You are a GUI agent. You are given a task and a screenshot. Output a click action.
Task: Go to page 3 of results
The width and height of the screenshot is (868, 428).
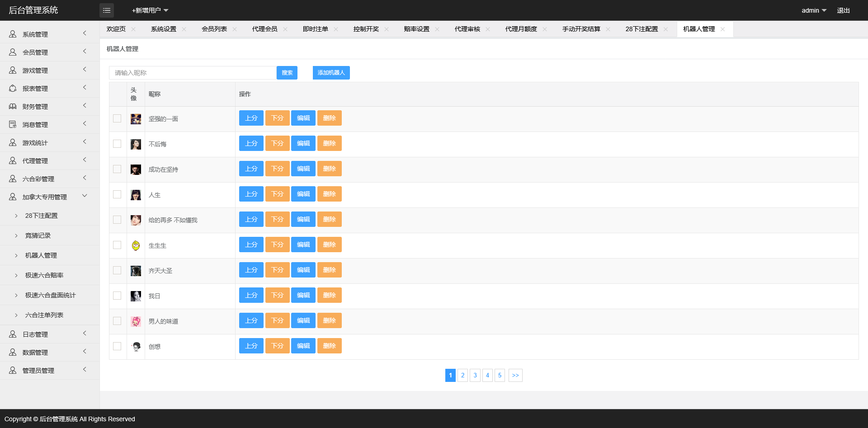(x=475, y=375)
